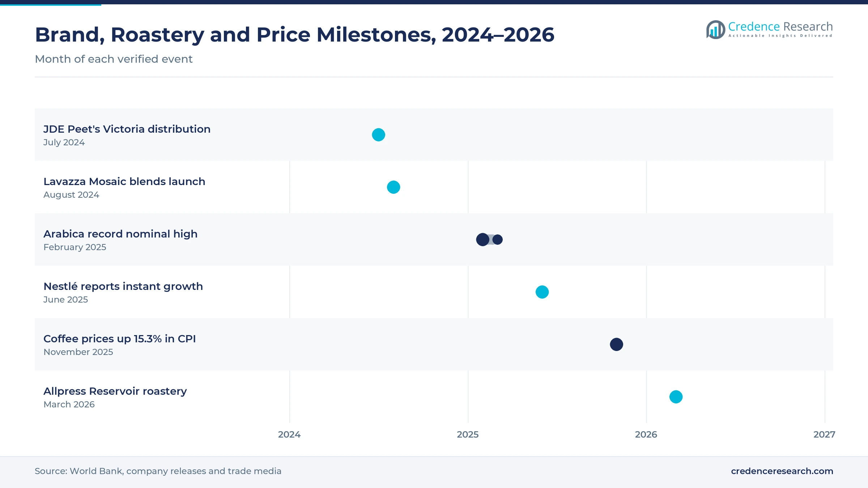The width and height of the screenshot is (868, 488).
Task: Select the Lavazza Mosaic August 2024 marker dot
Action: click(393, 187)
